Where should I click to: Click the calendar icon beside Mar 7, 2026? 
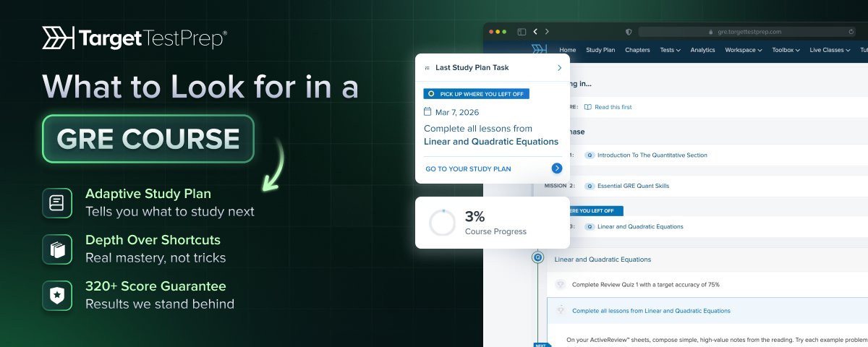click(427, 112)
